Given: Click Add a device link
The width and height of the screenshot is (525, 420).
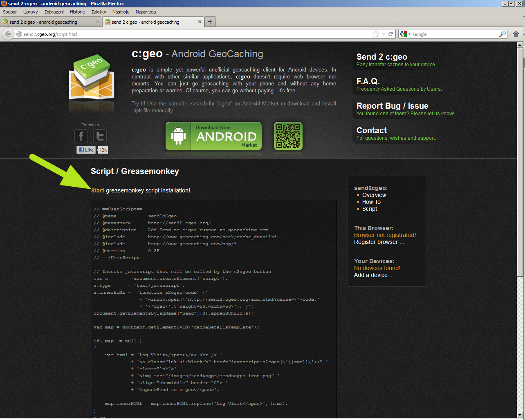Looking at the screenshot, I should [x=374, y=275].
